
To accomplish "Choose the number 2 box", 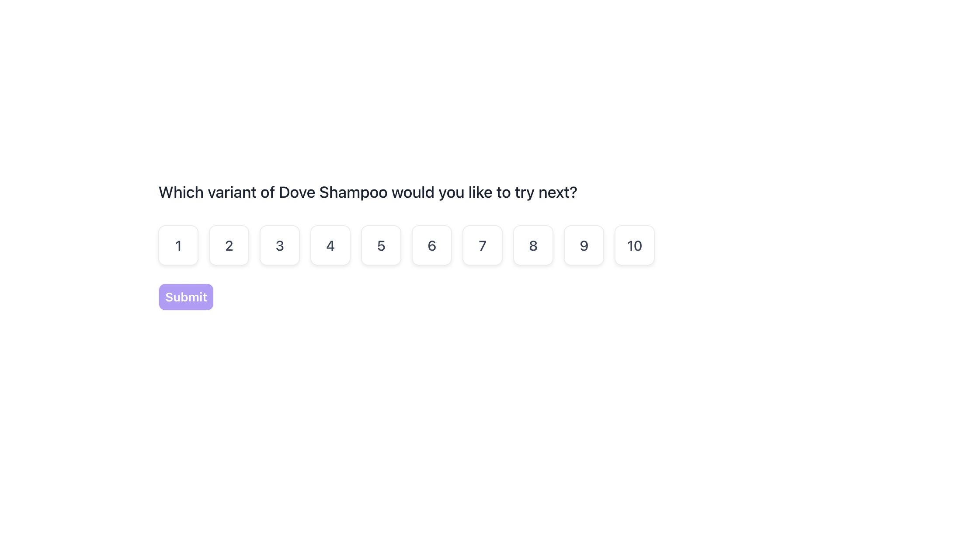I will (x=229, y=245).
